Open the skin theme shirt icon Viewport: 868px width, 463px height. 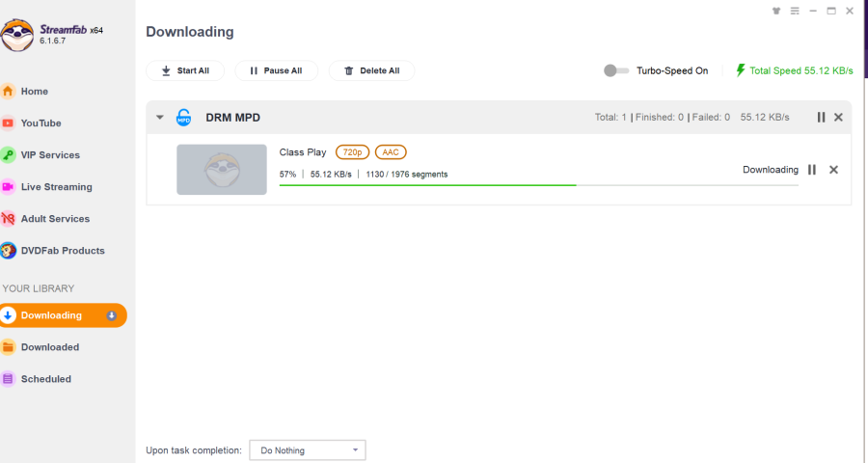pyautogui.click(x=776, y=11)
